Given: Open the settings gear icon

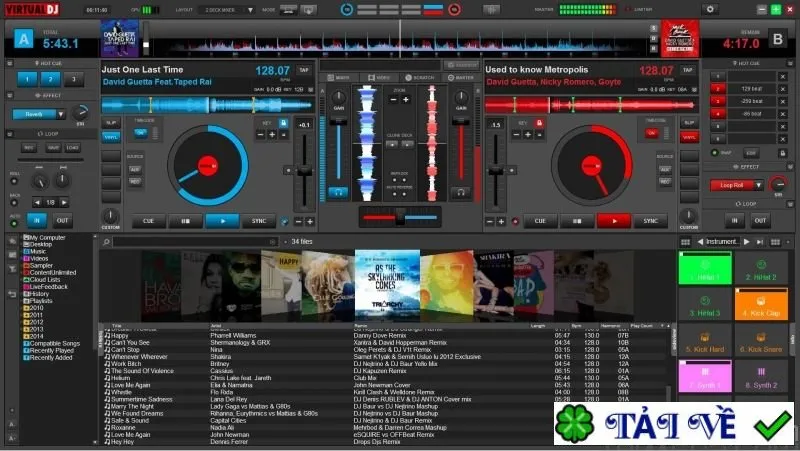Looking at the screenshot, I should pyautogui.click(x=710, y=9).
